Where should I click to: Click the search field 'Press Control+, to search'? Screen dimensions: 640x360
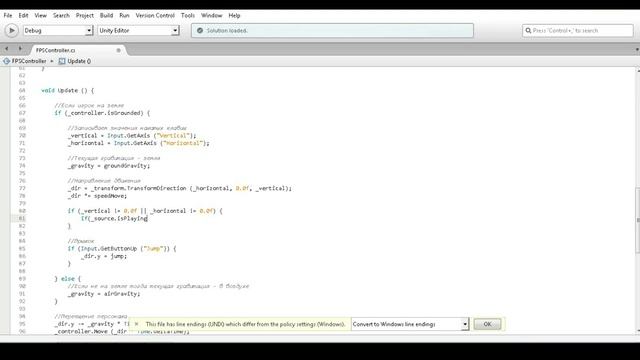click(x=578, y=31)
